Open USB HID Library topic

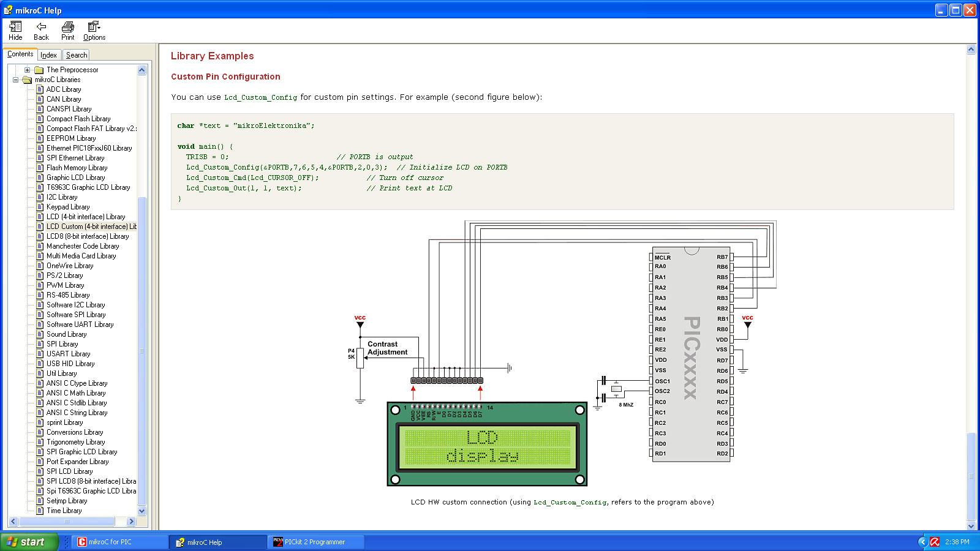(70, 364)
